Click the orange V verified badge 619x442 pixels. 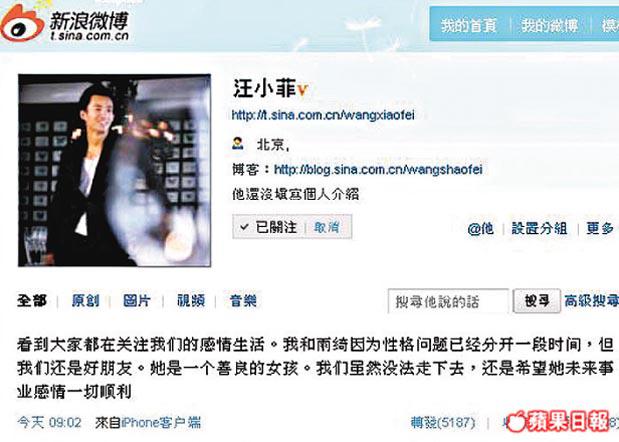[x=302, y=90]
